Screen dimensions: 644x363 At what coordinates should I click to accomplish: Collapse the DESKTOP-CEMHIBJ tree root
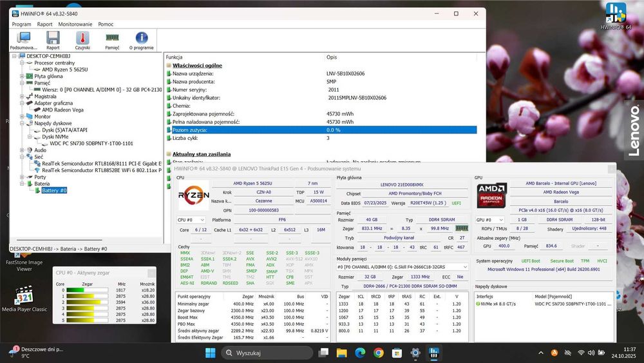point(14,56)
